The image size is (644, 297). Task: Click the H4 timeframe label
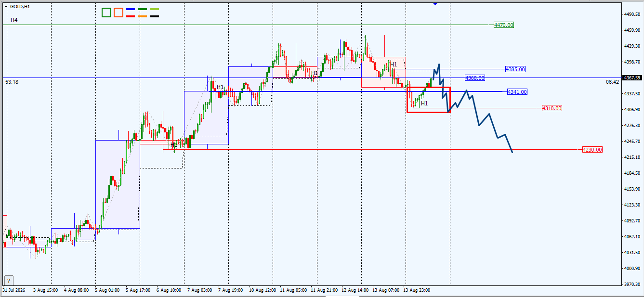(x=14, y=20)
